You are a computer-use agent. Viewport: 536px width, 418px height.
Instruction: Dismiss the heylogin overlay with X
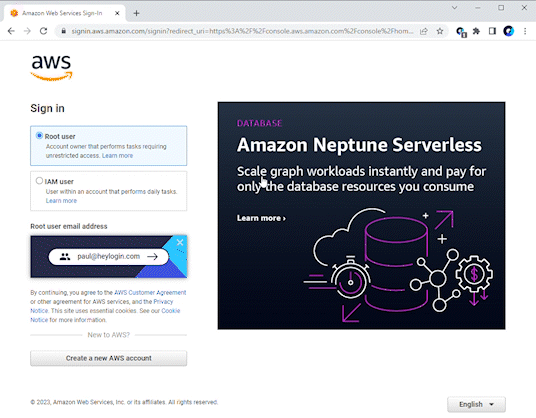click(x=180, y=242)
